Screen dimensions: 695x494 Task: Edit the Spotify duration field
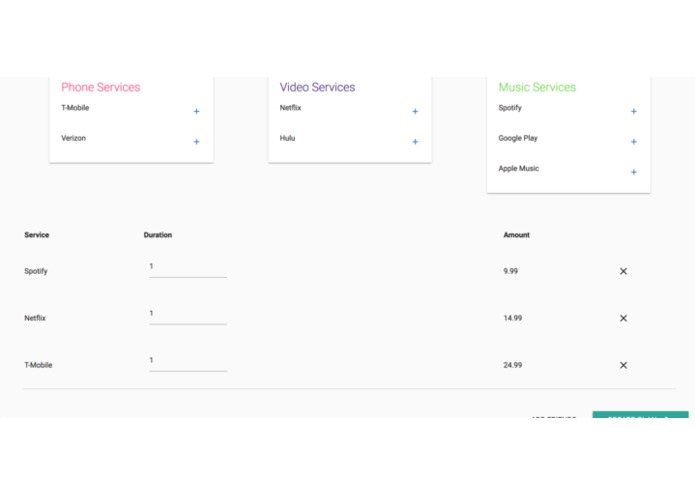(x=188, y=268)
